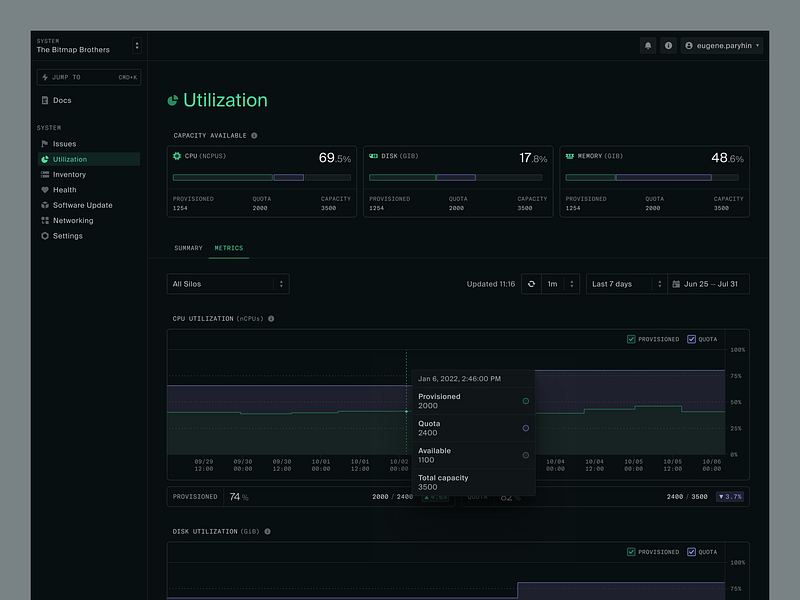Expand the Last 7 days range dropdown

click(x=626, y=284)
